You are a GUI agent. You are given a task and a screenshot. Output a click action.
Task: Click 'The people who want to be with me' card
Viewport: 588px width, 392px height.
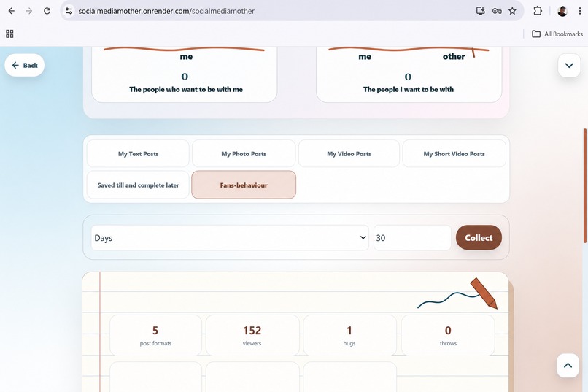coord(185,74)
